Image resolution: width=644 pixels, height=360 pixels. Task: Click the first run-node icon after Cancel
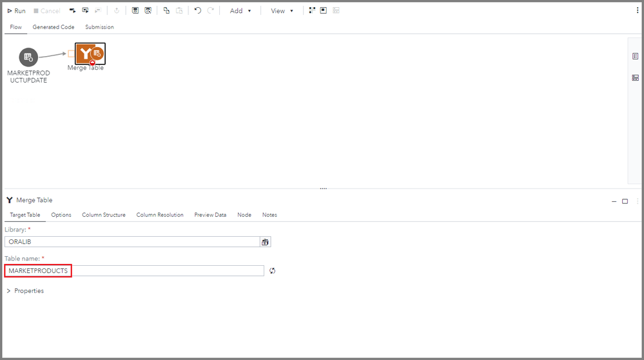click(x=72, y=10)
